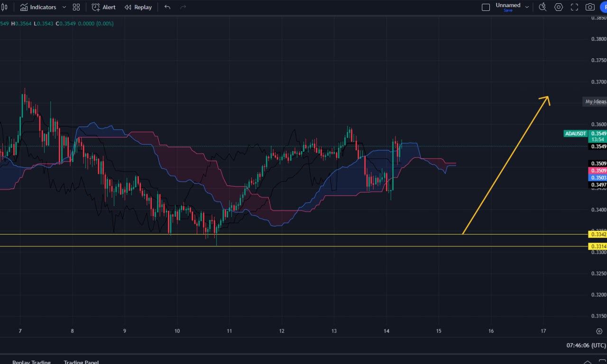Click the 0.3700 price scale label
607x364 pixels.
tap(598, 82)
